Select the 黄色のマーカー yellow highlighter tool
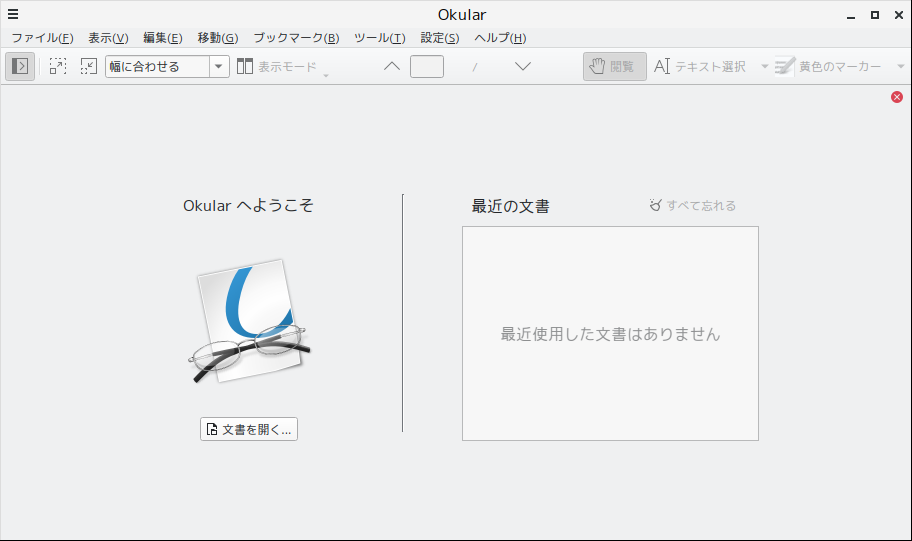This screenshot has width=912, height=541. (828, 66)
